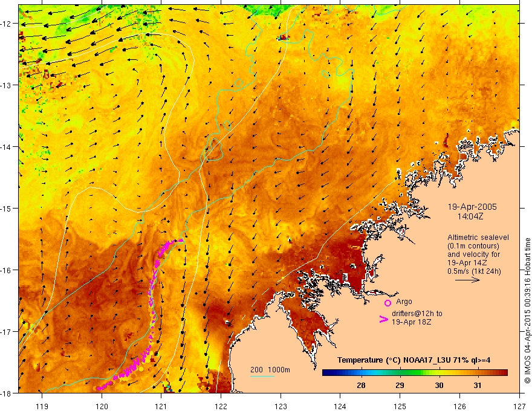Click the longitude axis label '126'
Viewport: 532px width, 411px height.
[459, 406]
